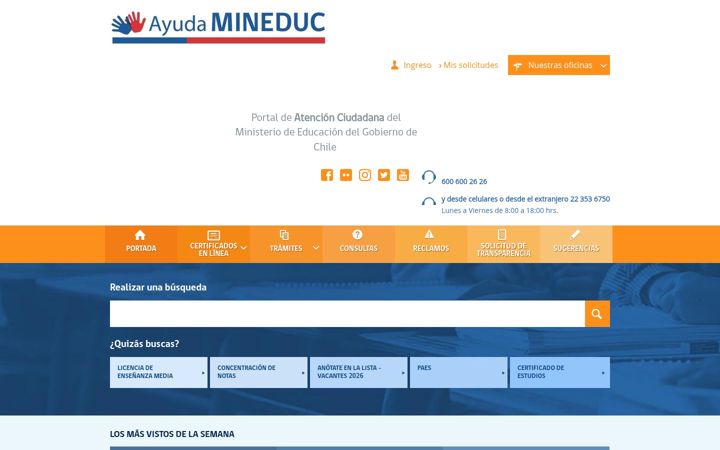
Task: Select the Concentración de Notas suggestion
Action: (259, 372)
